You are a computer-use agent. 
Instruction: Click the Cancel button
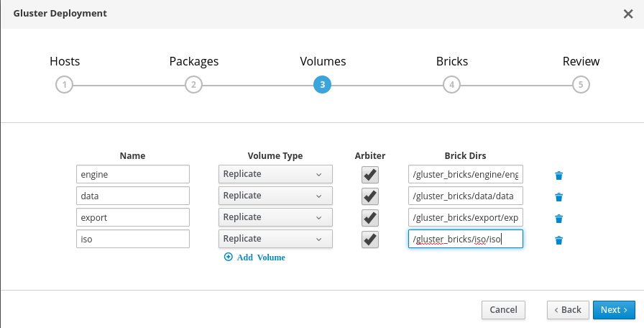point(503,309)
